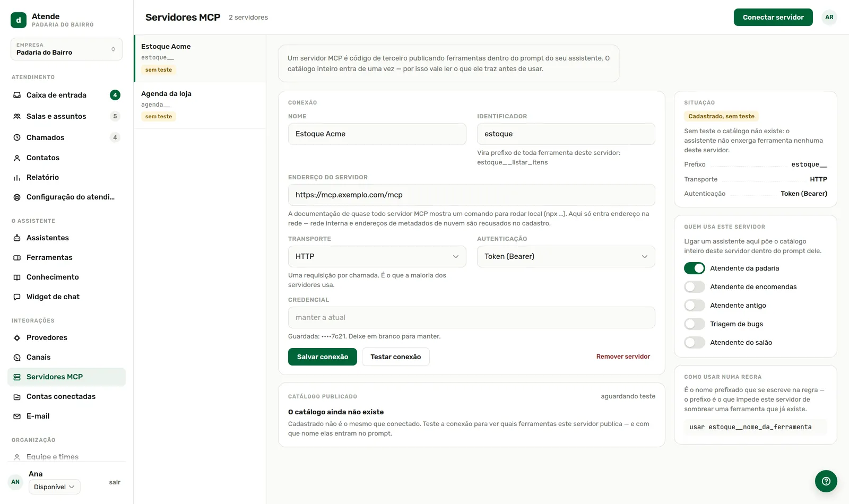Click the Salas e assuntos people icon
Viewport: 849px width, 504px height.
click(x=17, y=116)
